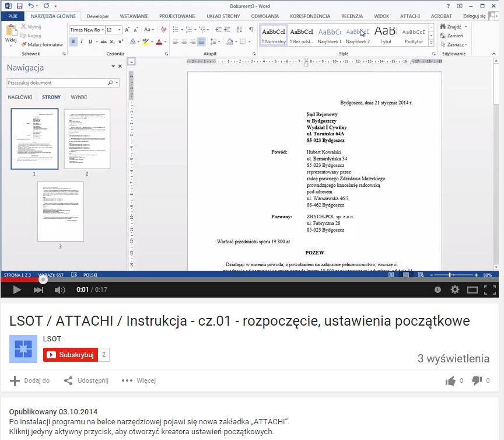This screenshot has height=440, width=504.
Task: Click Malarz formatów format painter
Action: pyautogui.click(x=42, y=45)
